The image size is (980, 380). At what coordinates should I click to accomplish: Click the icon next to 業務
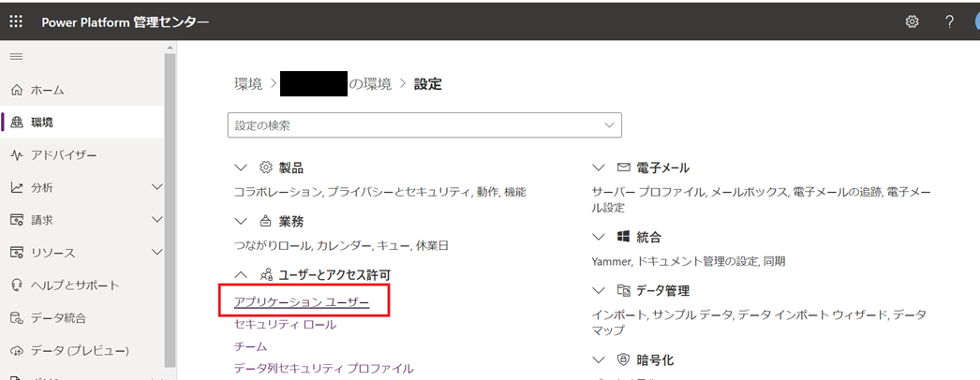(266, 221)
